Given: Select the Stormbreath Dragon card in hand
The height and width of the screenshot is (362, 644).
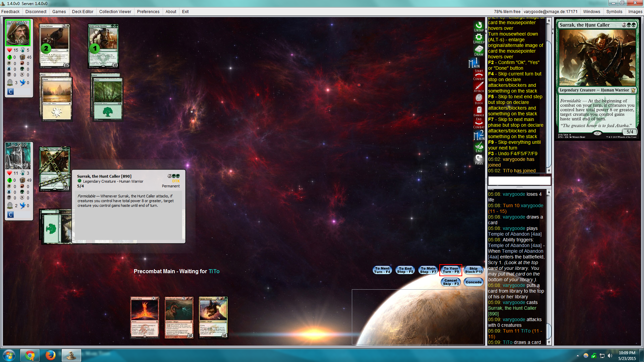Looking at the screenshot, I should (179, 317).
